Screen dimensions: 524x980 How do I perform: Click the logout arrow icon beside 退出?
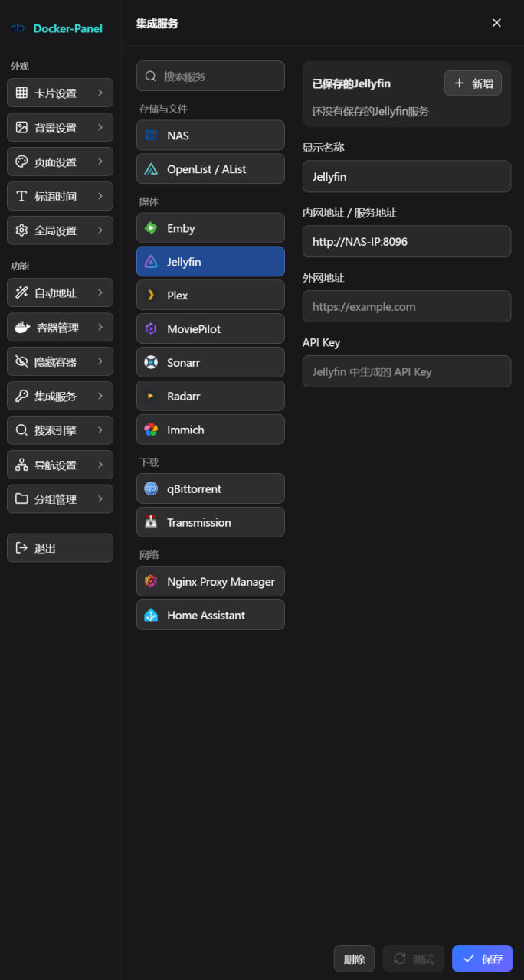coord(21,548)
